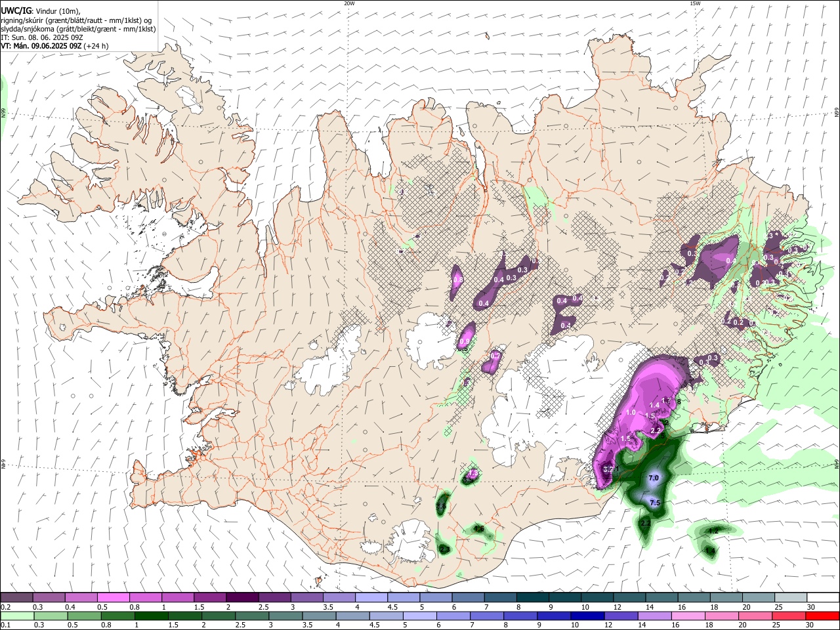840x630 pixels.
Task: Click the pale grey 25–30 snow legend swatch
Action: coord(791,597)
